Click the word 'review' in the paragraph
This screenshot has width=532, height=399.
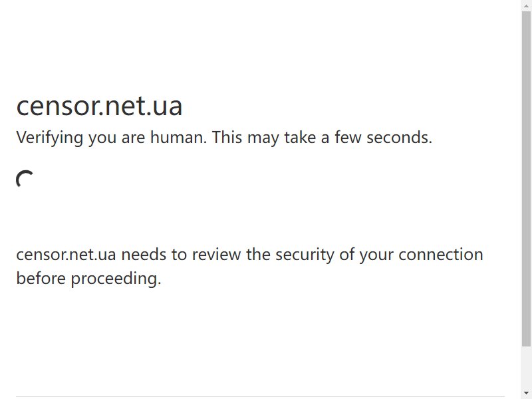[x=217, y=255]
